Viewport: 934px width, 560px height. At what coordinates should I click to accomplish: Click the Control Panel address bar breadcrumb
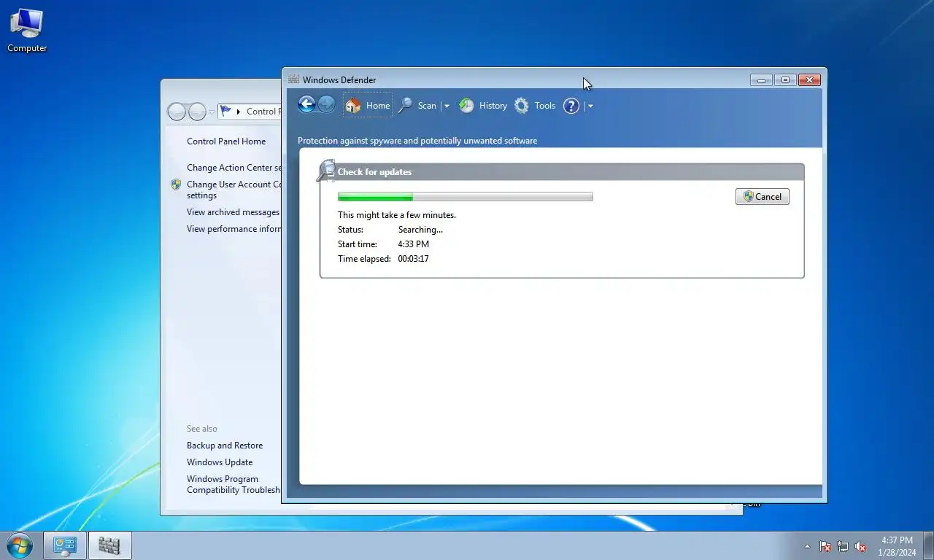(x=262, y=112)
